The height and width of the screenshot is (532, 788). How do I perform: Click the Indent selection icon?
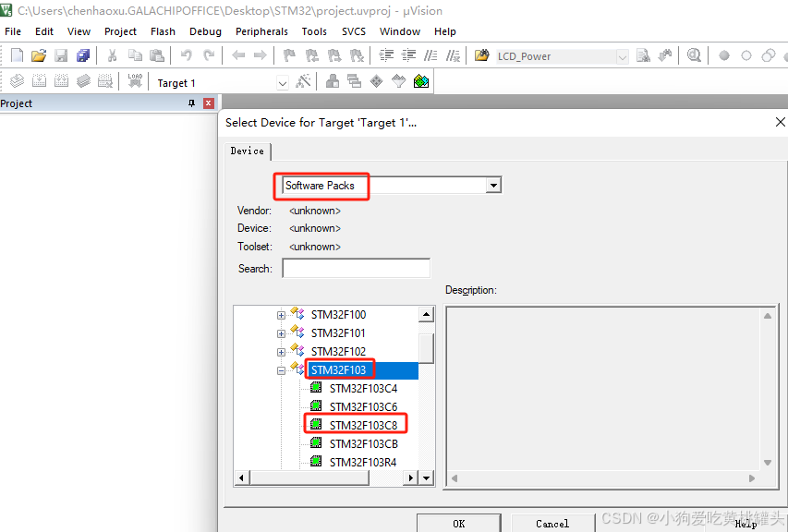pos(386,55)
